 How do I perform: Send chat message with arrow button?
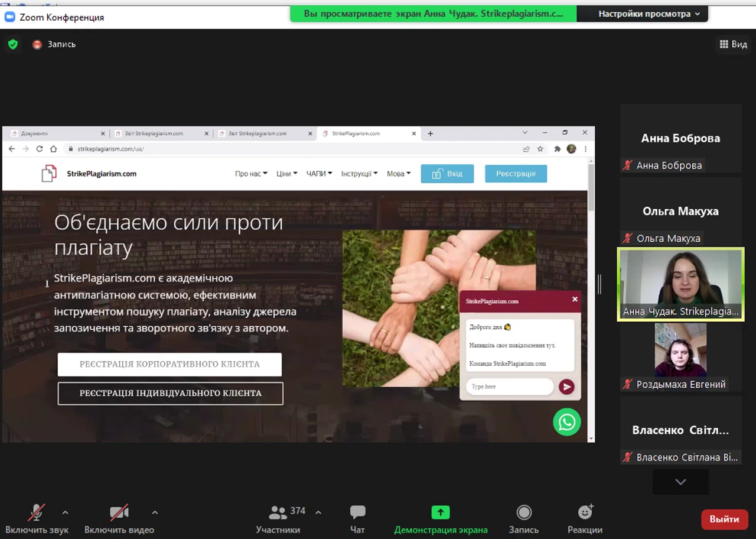coord(566,387)
